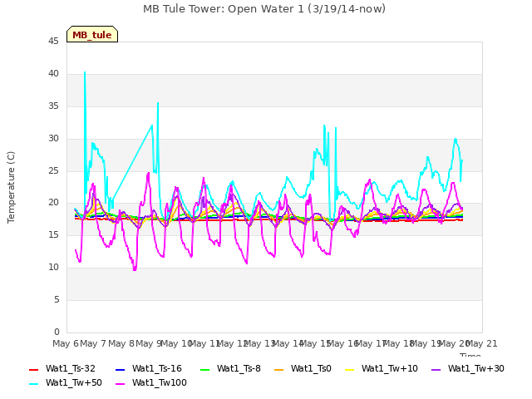Toggle the Wat1_Tw+30 legend entry
This screenshot has height=399, width=532.
tap(467, 368)
